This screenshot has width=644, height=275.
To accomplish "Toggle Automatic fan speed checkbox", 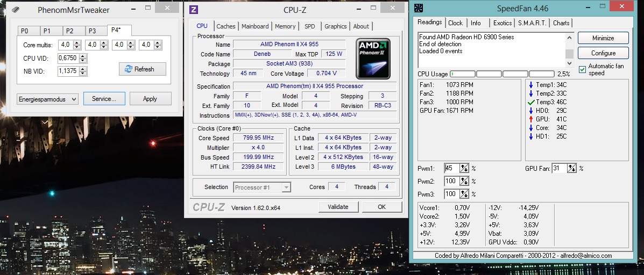I will 582,69.
